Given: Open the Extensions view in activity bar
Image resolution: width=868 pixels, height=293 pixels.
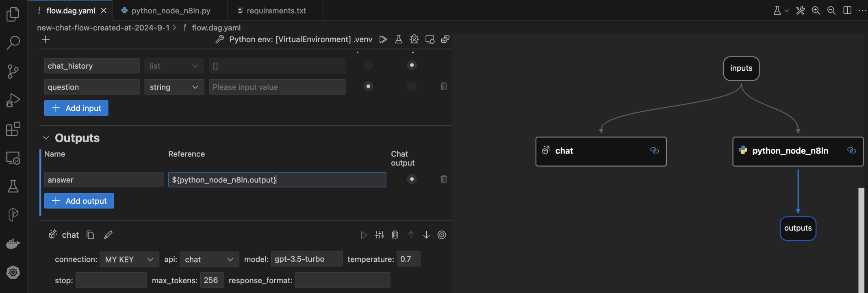Looking at the screenshot, I should coord(13,129).
